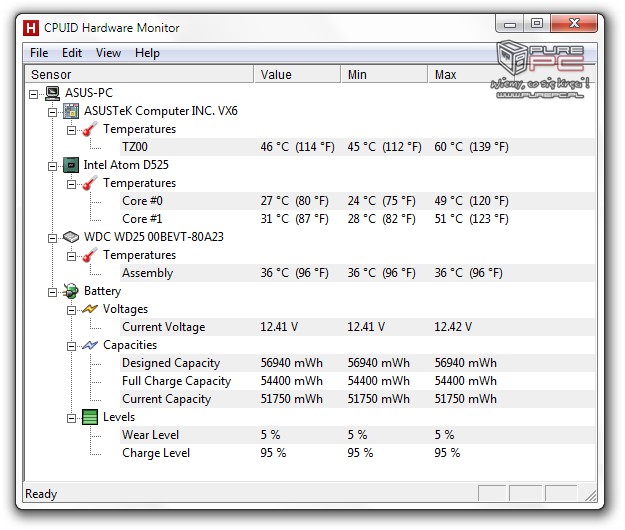This screenshot has height=530, width=625.
Task: Click the Intel Atom D525 chip icon
Action: click(71, 165)
